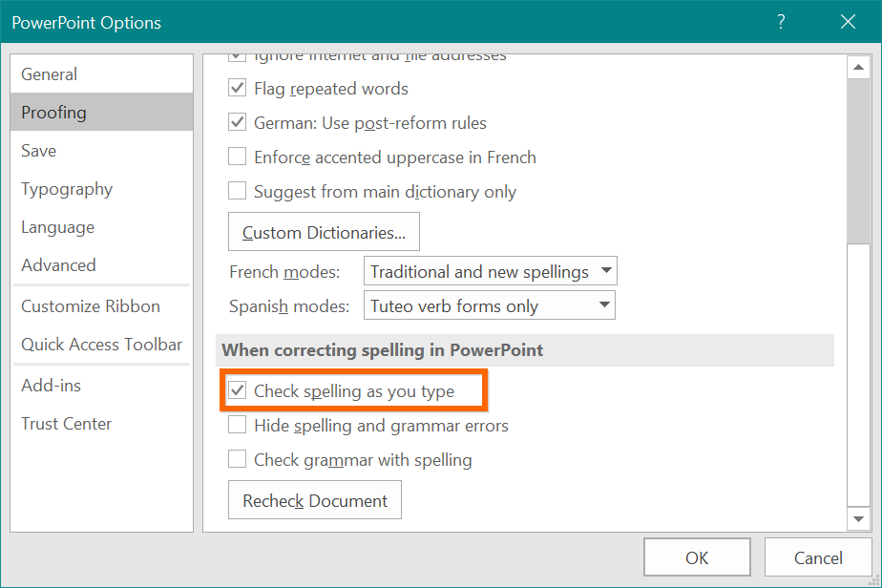
Task: Enable Hide spelling and grammar errors
Action: 238,426
